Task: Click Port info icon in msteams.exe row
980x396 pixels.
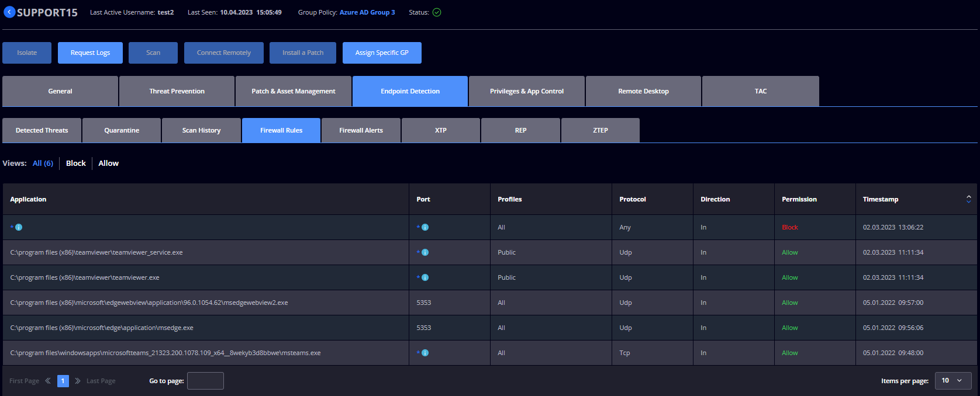Action: [x=425, y=353]
